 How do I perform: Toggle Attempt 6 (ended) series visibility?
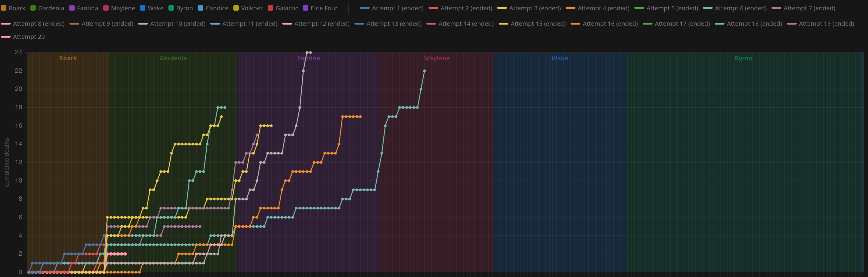pos(735,8)
